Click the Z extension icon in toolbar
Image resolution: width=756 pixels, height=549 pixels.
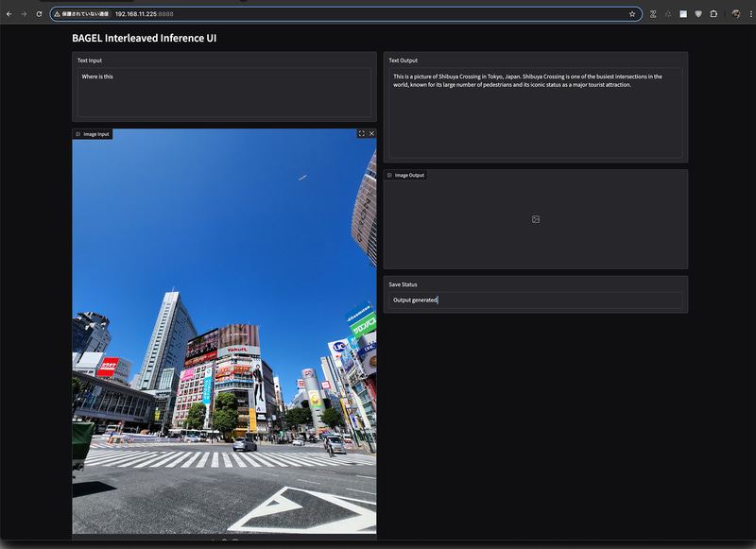(653, 13)
